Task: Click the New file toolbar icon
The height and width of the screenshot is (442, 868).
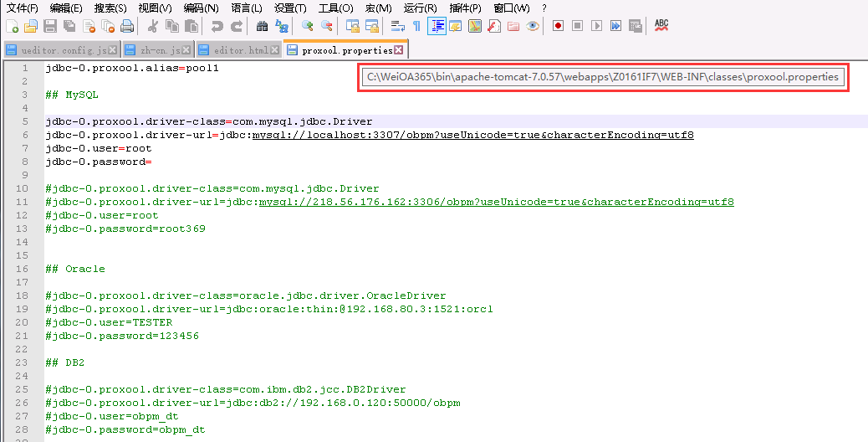Action: coord(11,26)
